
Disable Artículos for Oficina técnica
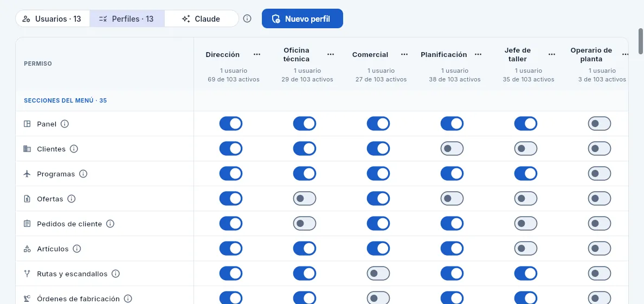tap(304, 249)
